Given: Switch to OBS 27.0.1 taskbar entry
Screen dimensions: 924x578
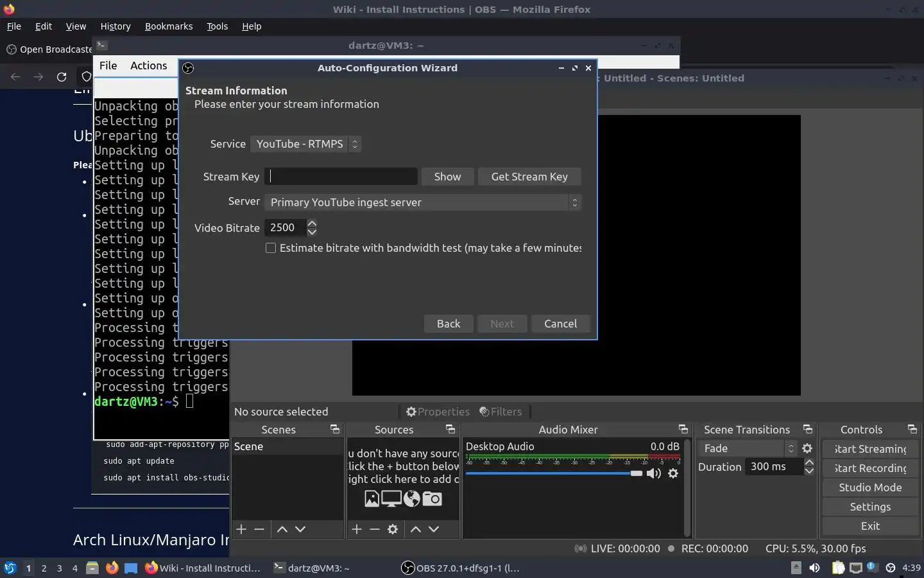Looking at the screenshot, I should pyautogui.click(x=461, y=568).
